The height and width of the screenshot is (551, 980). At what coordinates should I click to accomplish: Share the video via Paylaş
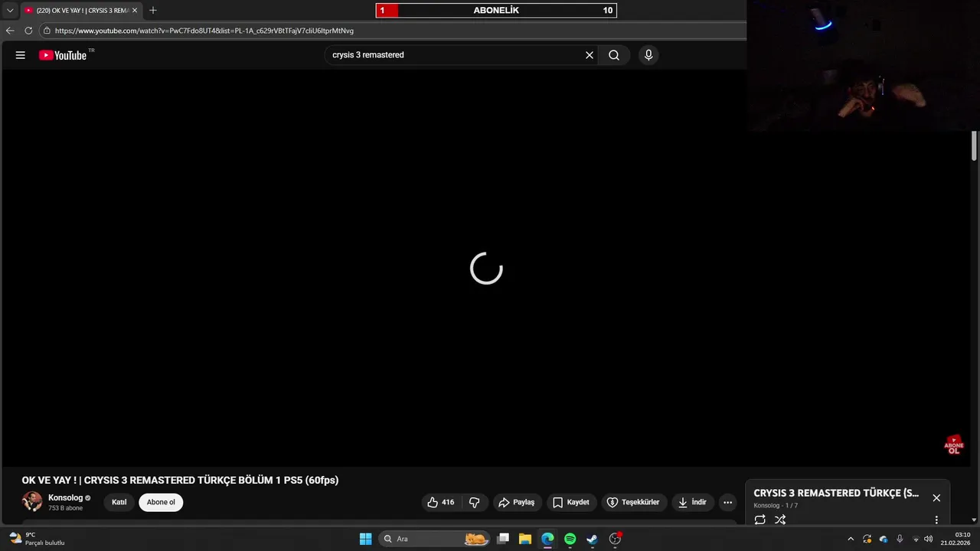517,502
